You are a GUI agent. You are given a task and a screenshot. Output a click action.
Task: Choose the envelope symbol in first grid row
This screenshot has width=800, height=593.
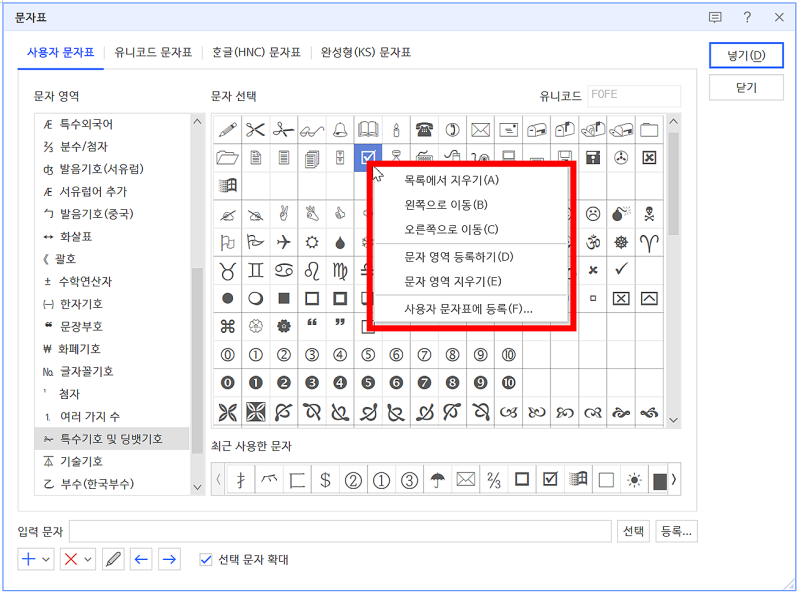(x=480, y=130)
